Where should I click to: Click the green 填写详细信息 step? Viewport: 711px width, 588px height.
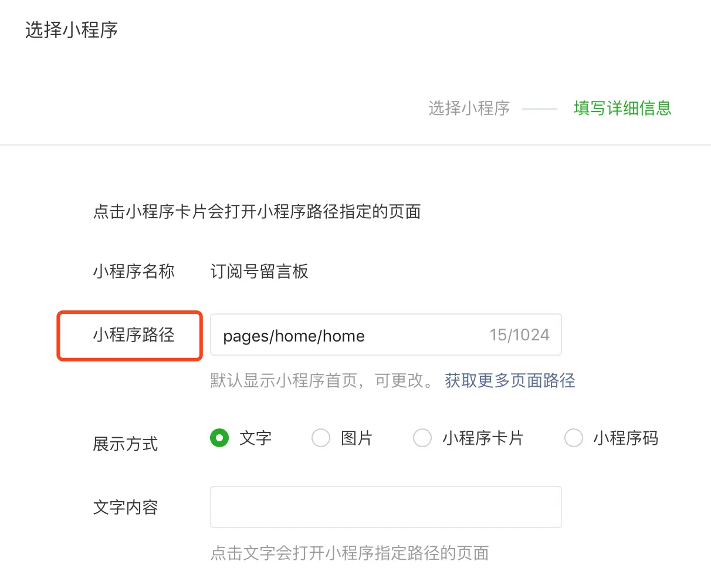pos(622,108)
